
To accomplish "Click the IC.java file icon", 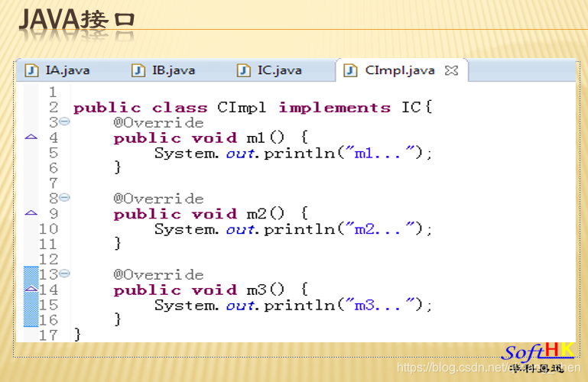I will coord(243,70).
